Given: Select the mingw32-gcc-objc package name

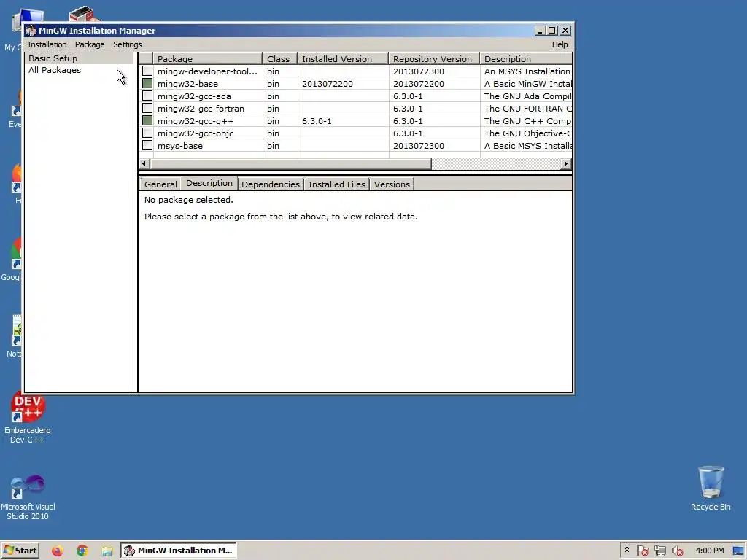Looking at the screenshot, I should point(196,133).
